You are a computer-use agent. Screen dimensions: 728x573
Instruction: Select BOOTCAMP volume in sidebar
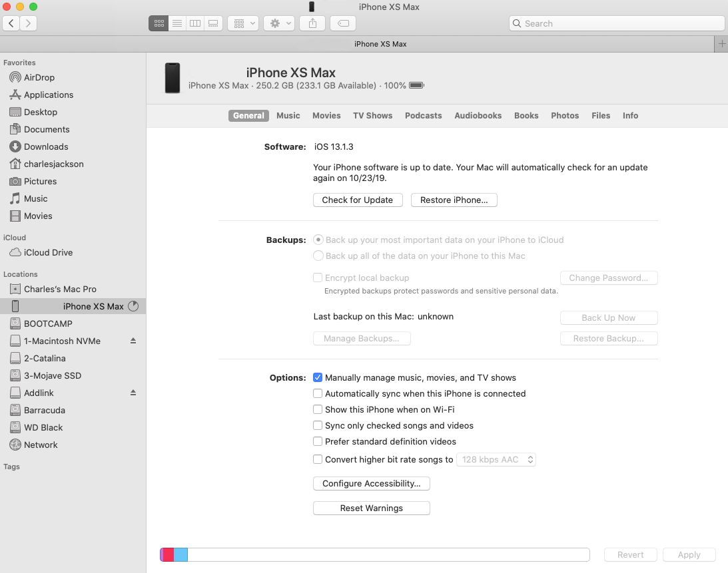pos(73,324)
